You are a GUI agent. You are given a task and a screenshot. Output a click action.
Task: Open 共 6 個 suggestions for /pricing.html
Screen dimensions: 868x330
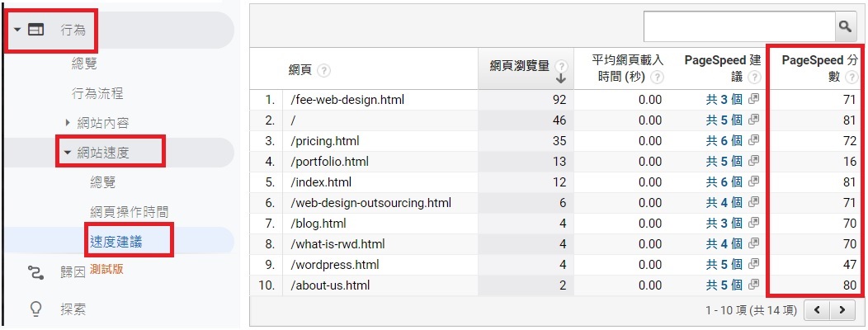coord(724,141)
